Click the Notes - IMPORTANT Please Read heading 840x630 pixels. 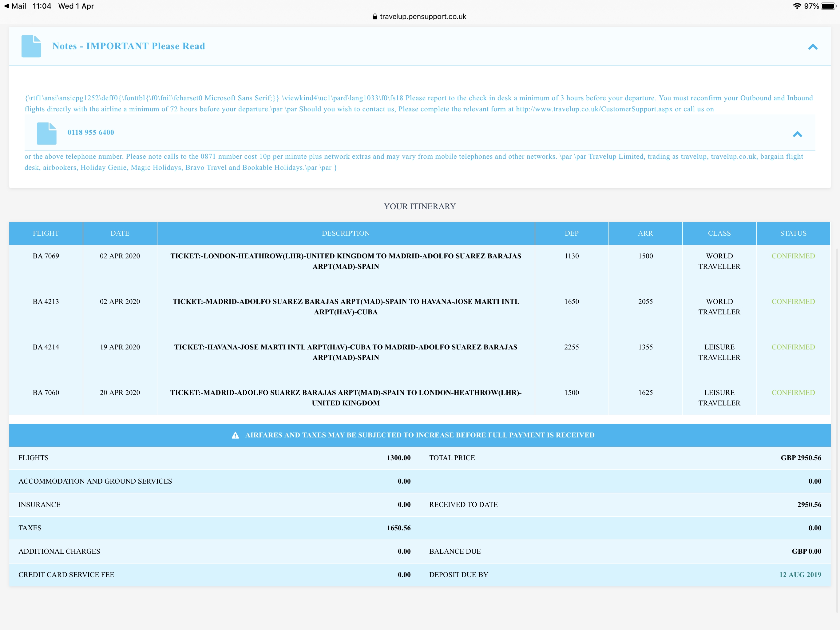(x=128, y=46)
